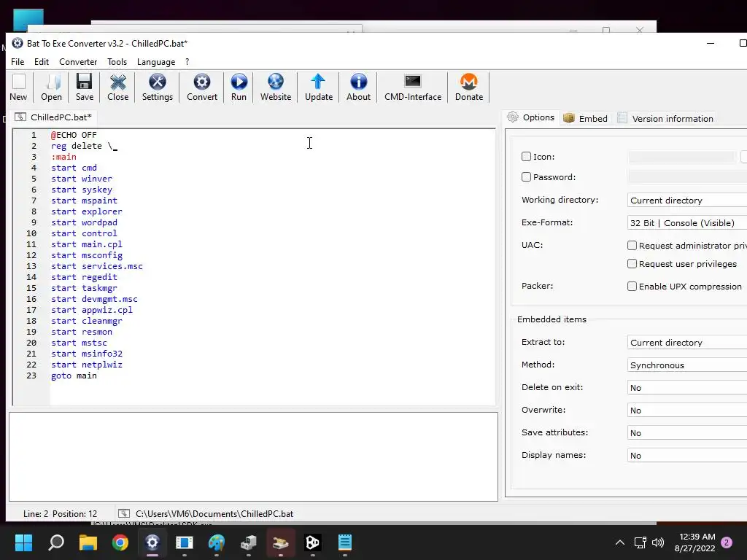This screenshot has width=747, height=560.
Task: Check Request administrator privileges
Action: (632, 245)
